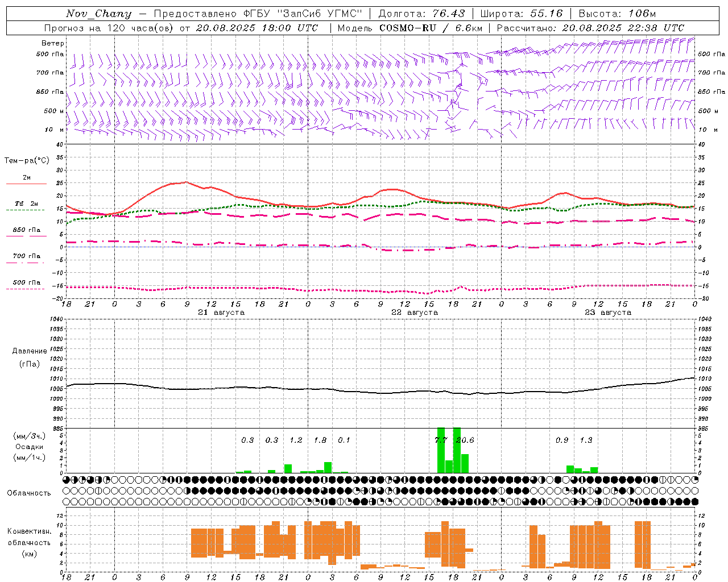728x582 pixels.
Task: Click the 'Осадки' precipitation label
Action: [x=30, y=447]
